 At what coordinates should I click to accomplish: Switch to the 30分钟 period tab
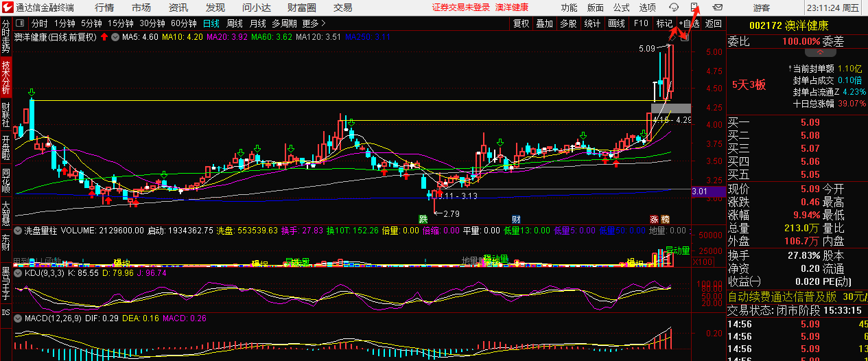click(x=152, y=23)
